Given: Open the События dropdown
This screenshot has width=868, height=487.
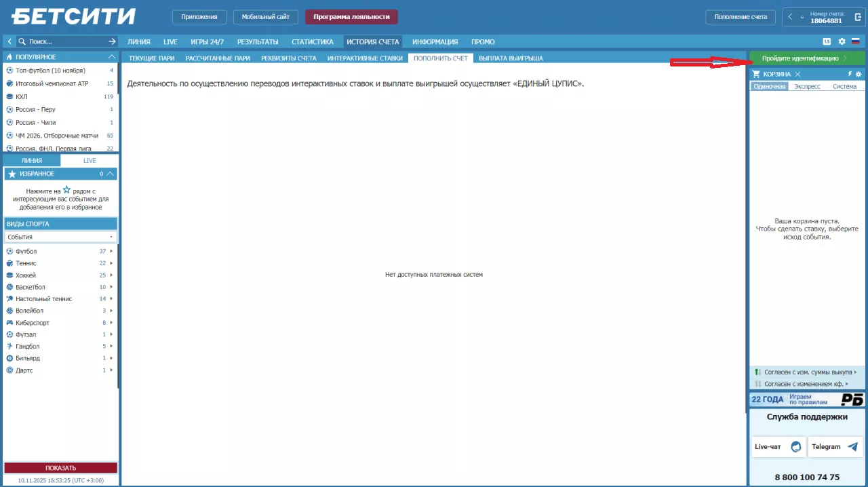Looking at the screenshot, I should 60,237.
